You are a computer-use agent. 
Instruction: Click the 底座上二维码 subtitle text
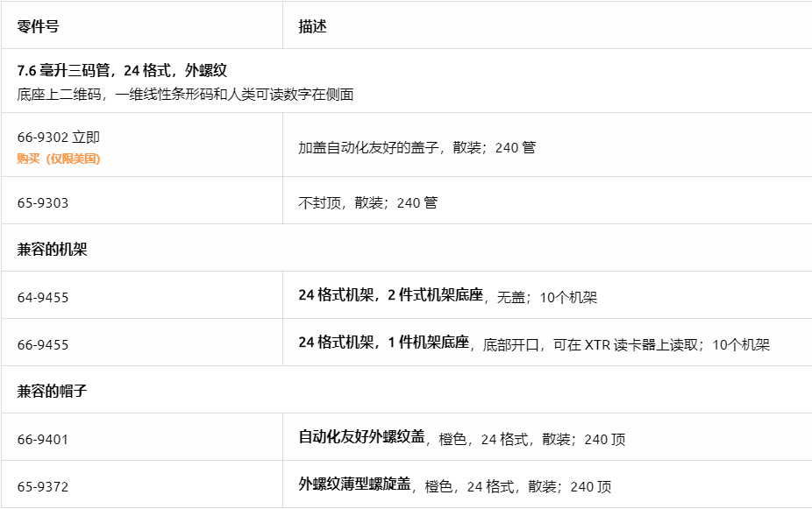tap(185, 94)
